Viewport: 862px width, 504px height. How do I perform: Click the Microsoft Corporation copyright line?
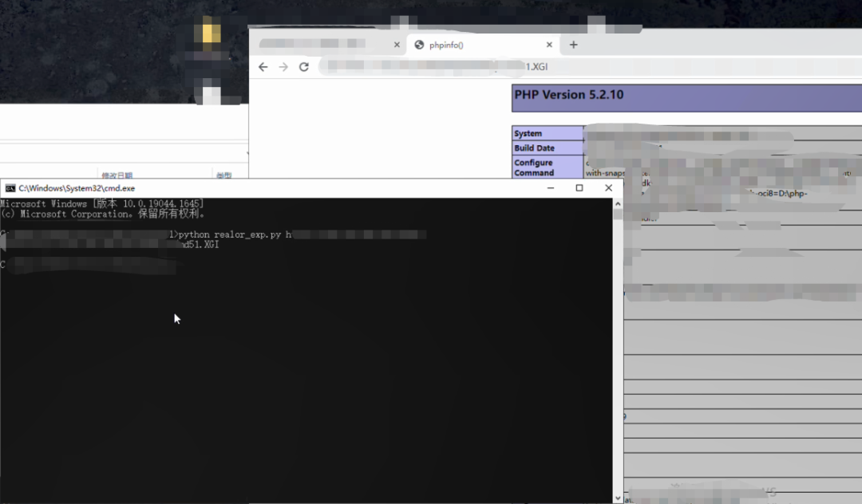click(x=103, y=214)
